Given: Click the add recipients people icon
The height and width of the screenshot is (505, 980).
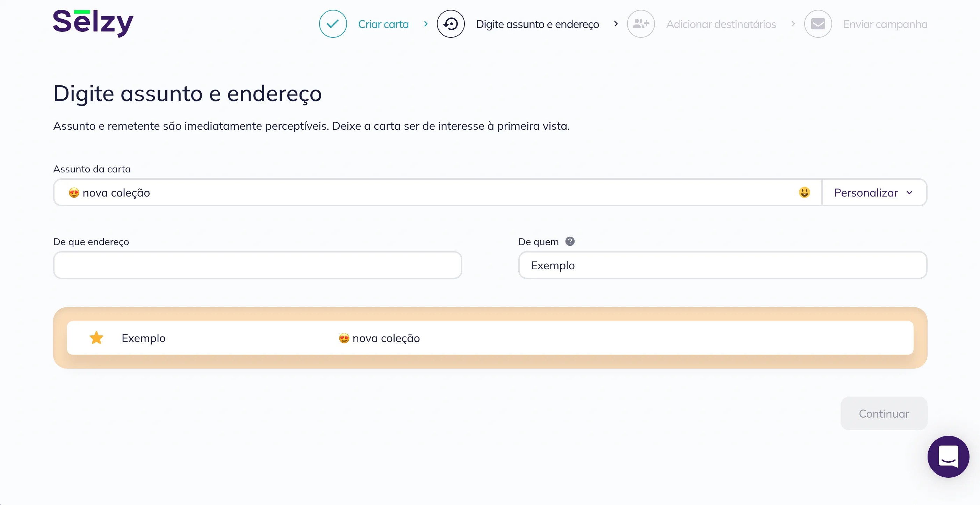Looking at the screenshot, I should click(641, 24).
